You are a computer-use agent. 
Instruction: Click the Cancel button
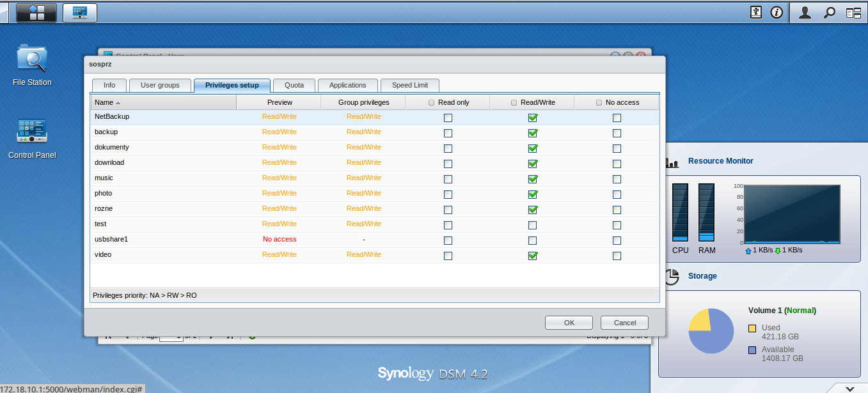[x=625, y=323]
